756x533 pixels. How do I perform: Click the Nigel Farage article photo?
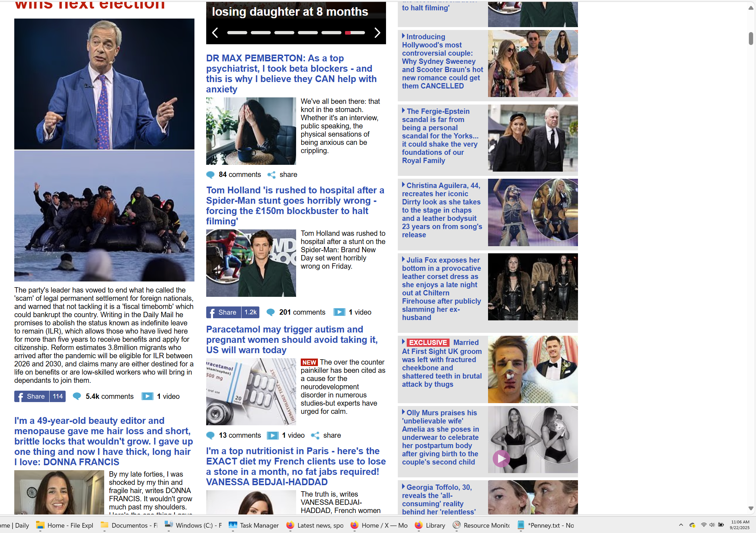click(104, 84)
